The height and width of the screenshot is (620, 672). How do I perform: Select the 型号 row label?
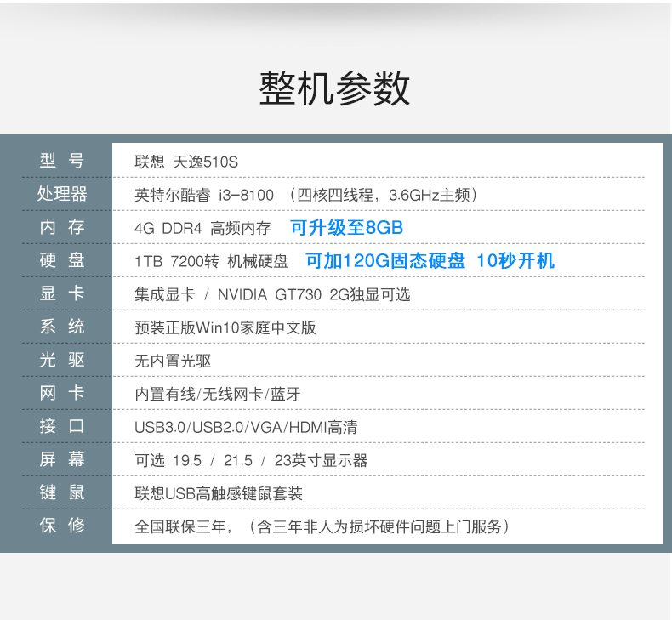click(62, 161)
